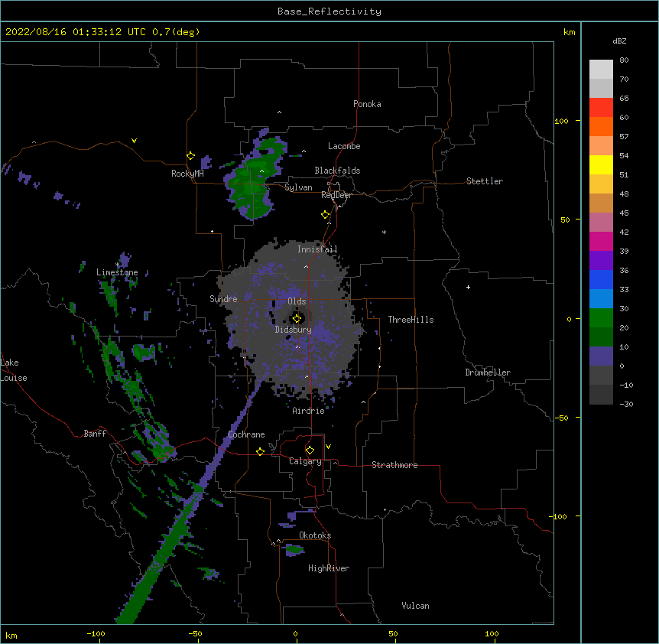
Task: Click the dBZ legend heading
Action: (619, 41)
